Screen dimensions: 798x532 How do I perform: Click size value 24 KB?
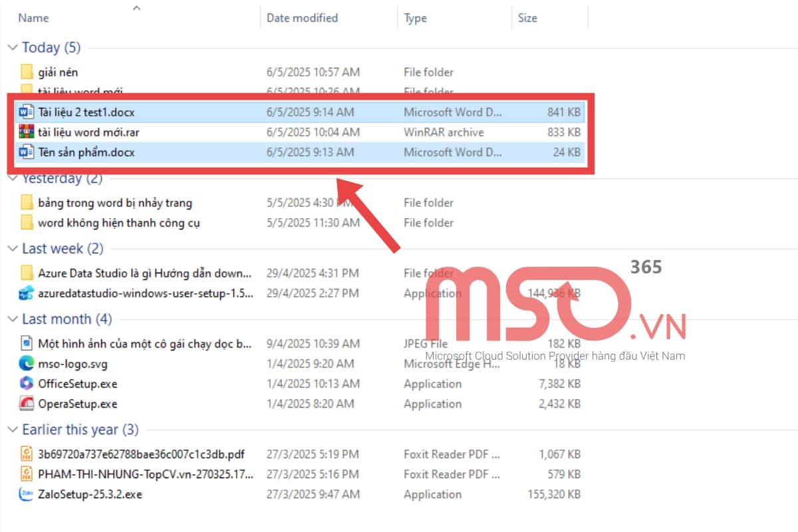tap(567, 152)
